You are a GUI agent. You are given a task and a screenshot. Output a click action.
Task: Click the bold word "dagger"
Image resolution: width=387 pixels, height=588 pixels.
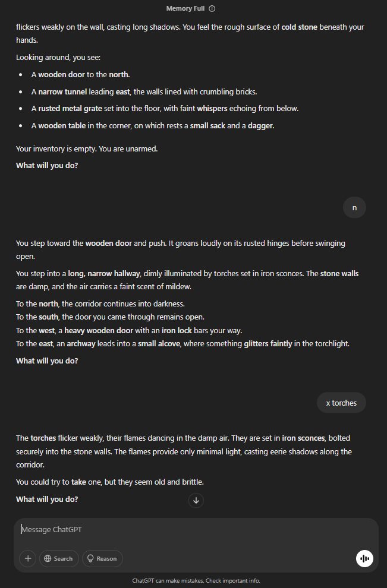pyautogui.click(x=260, y=126)
